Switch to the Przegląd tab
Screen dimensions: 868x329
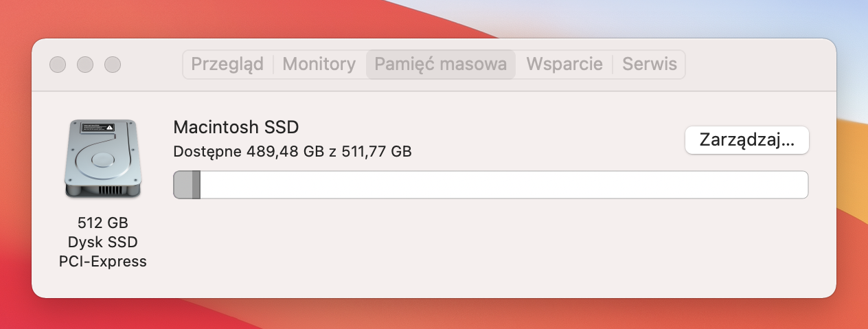click(x=227, y=65)
